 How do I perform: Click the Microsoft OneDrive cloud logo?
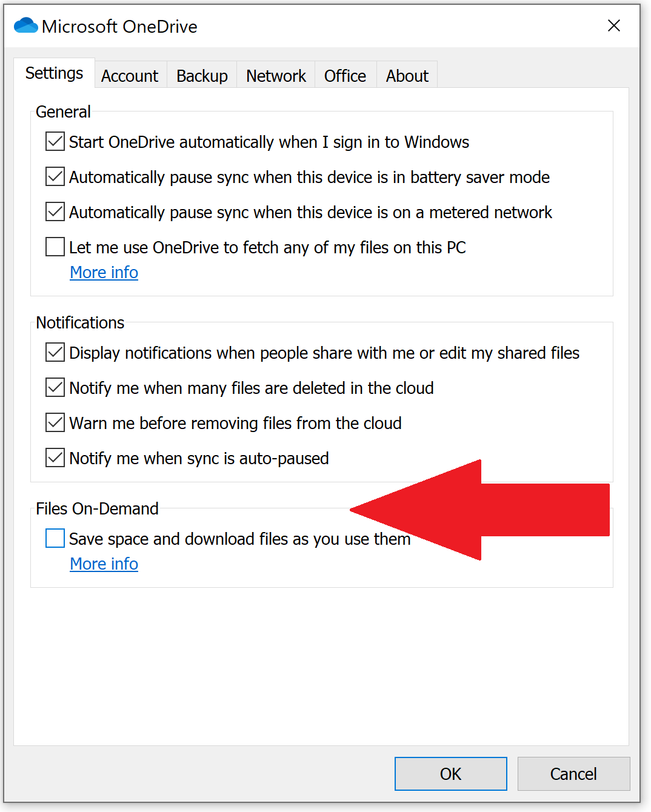tap(25, 26)
